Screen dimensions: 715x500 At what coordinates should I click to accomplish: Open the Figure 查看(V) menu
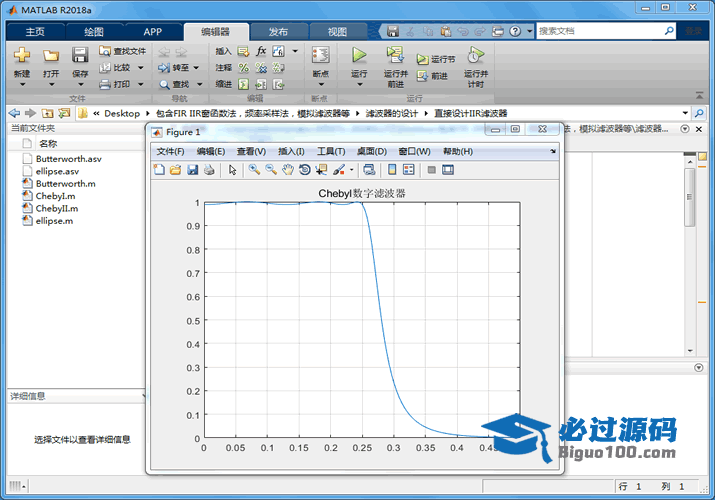click(x=251, y=151)
